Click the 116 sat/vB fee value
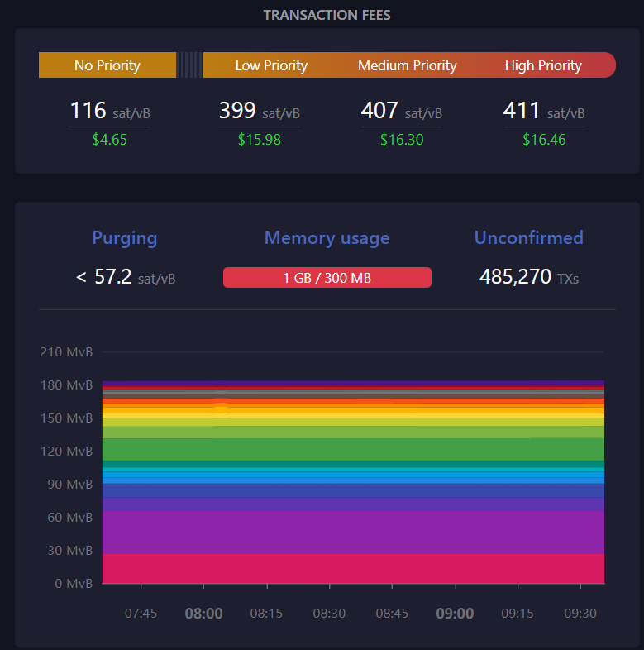Image resolution: width=644 pixels, height=650 pixels. (x=110, y=111)
